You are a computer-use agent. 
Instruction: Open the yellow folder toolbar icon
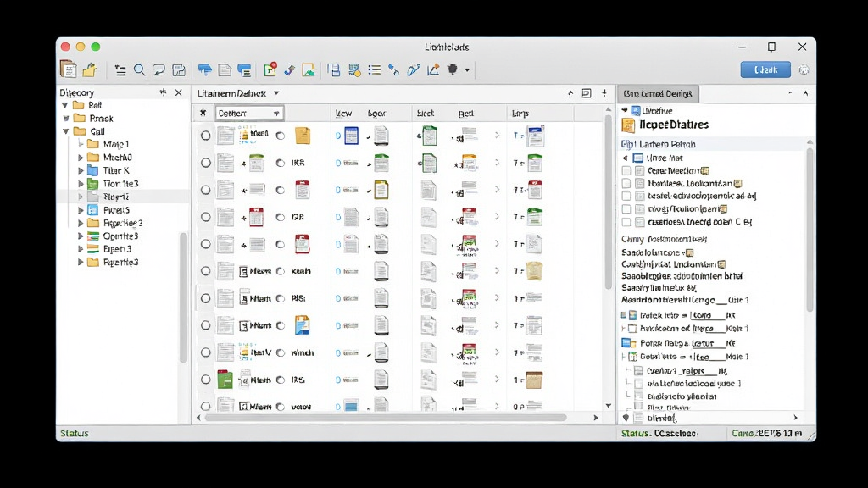[90, 69]
